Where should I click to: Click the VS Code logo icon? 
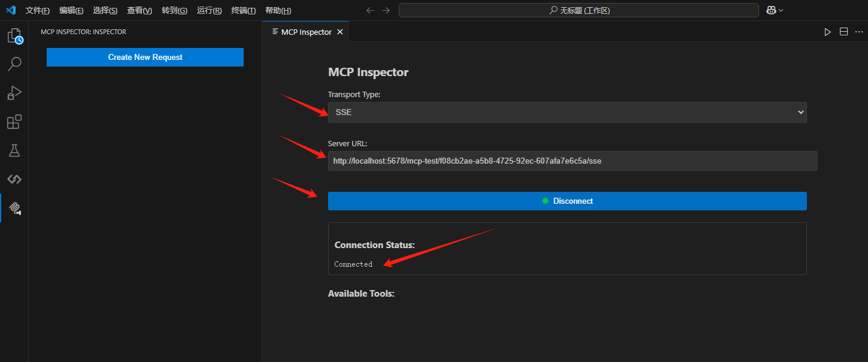pos(11,10)
